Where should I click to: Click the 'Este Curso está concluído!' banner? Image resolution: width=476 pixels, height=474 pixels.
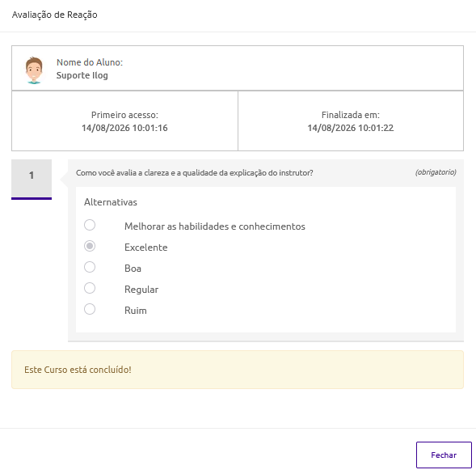[238, 370]
